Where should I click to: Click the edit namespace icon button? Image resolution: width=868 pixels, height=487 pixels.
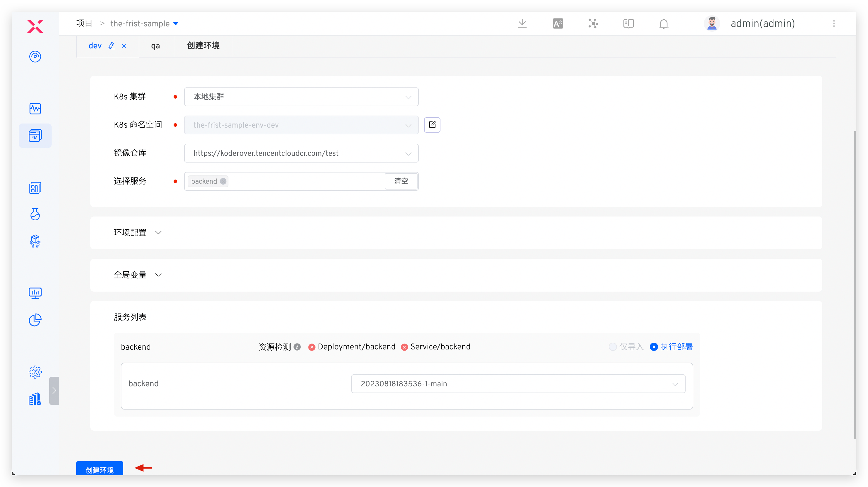click(x=432, y=125)
